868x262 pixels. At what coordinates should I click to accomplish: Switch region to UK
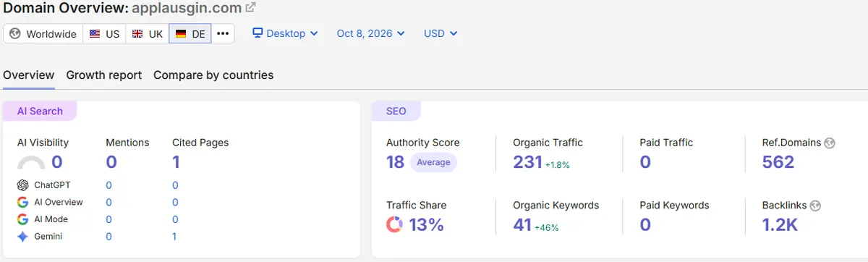tap(148, 34)
